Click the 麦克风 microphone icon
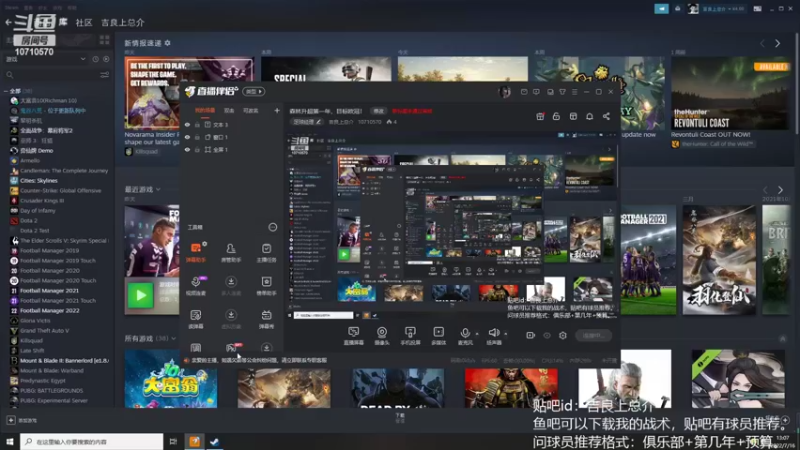This screenshot has height=450, width=800. (x=465, y=334)
